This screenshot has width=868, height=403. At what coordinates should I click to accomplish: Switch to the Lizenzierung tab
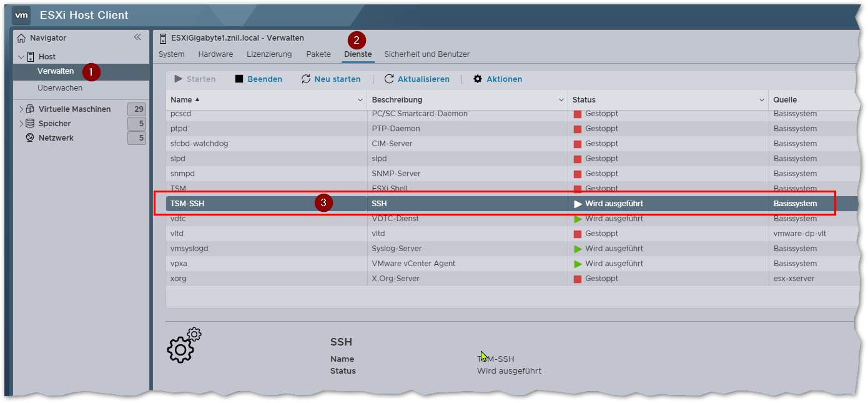(269, 54)
